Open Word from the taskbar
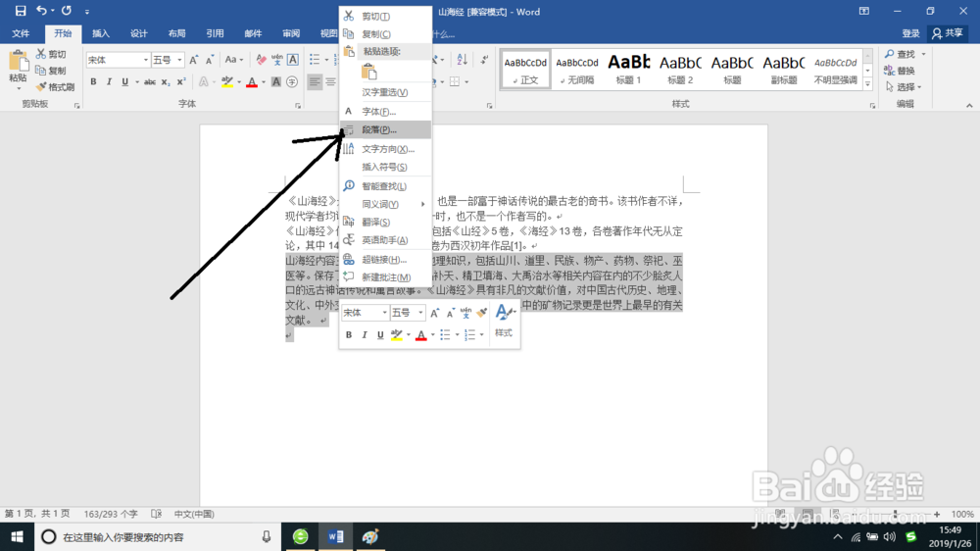 pos(335,537)
